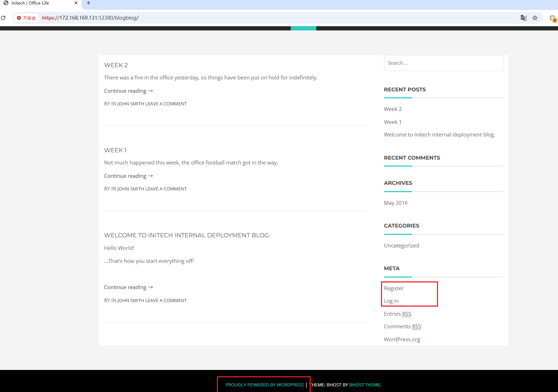
Task: Click the Log in link
Action: coord(391,301)
